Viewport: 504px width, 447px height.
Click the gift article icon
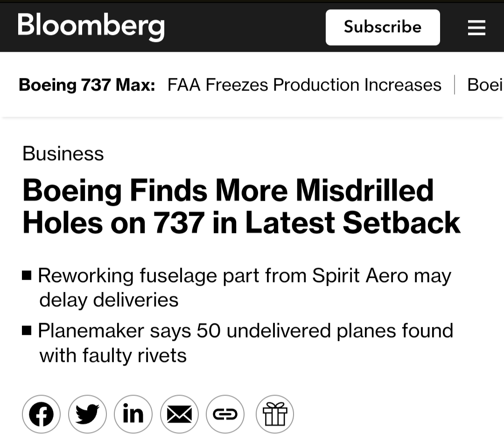click(x=274, y=414)
